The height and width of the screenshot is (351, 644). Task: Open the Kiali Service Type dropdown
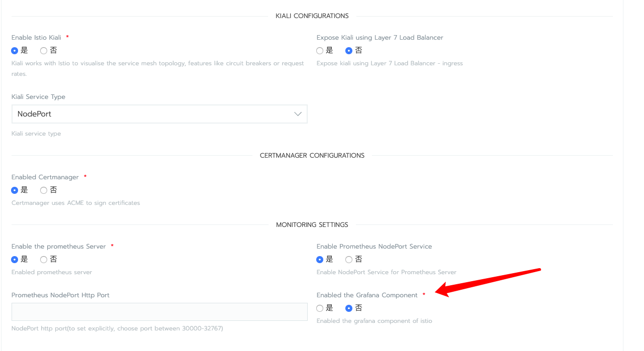pos(159,114)
